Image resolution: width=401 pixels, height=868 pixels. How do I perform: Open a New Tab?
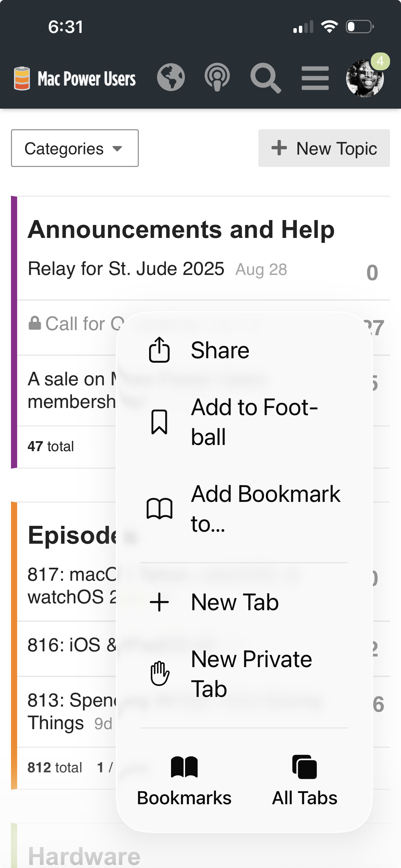235,602
